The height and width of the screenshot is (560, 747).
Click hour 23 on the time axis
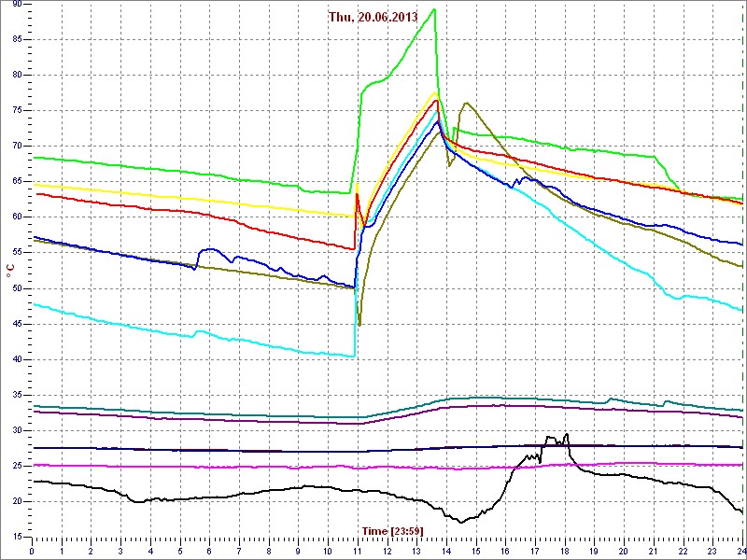tap(712, 551)
